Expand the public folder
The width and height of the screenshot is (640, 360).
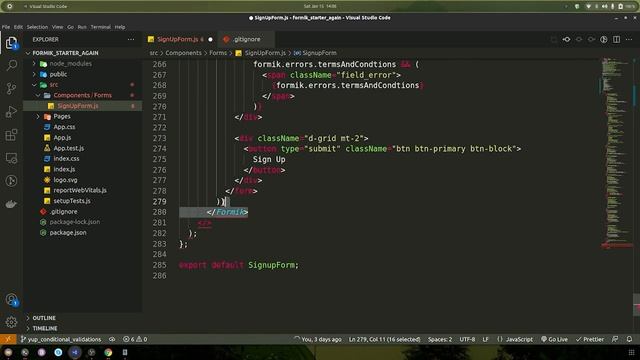pos(58,74)
